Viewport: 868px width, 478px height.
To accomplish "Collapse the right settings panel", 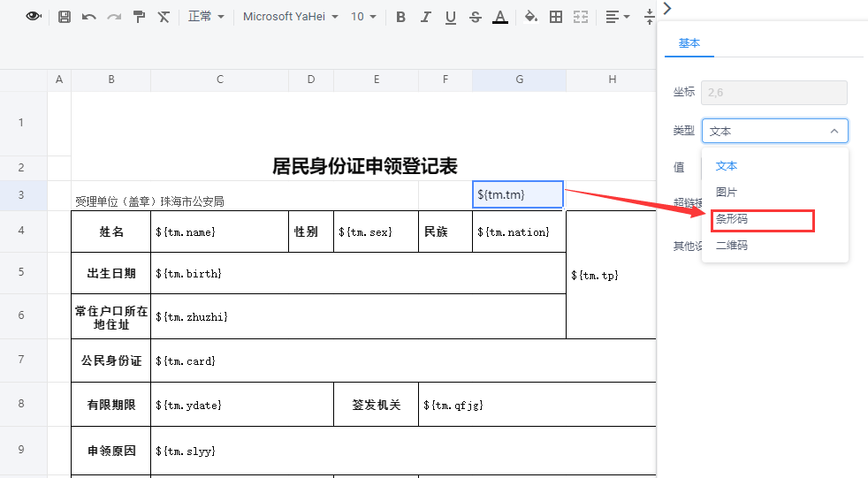I will [667, 8].
